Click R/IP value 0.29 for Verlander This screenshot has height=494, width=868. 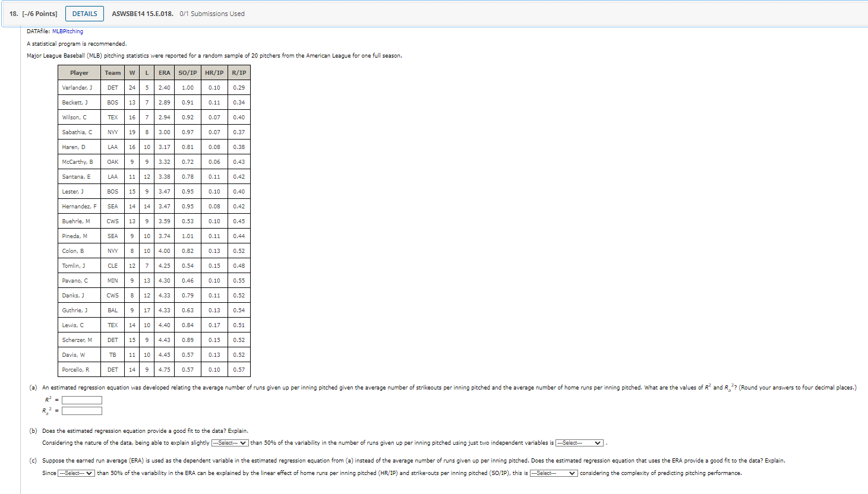click(x=239, y=87)
